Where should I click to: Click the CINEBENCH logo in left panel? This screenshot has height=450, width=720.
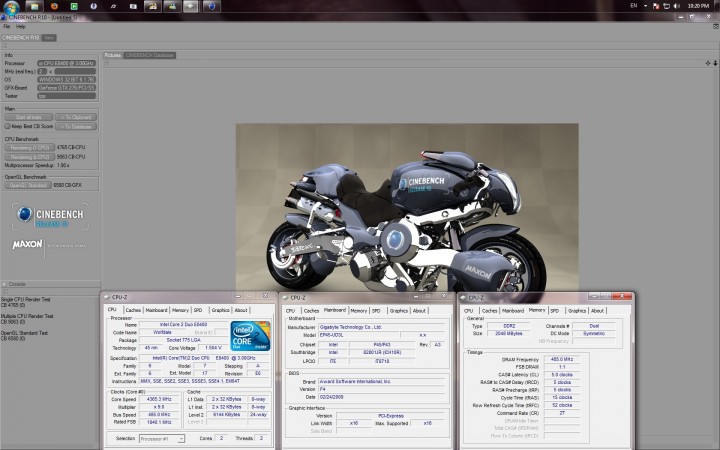click(x=50, y=216)
